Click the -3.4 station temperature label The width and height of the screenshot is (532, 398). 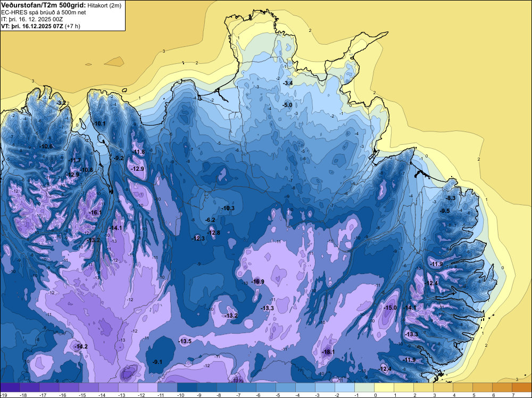[x=288, y=83]
